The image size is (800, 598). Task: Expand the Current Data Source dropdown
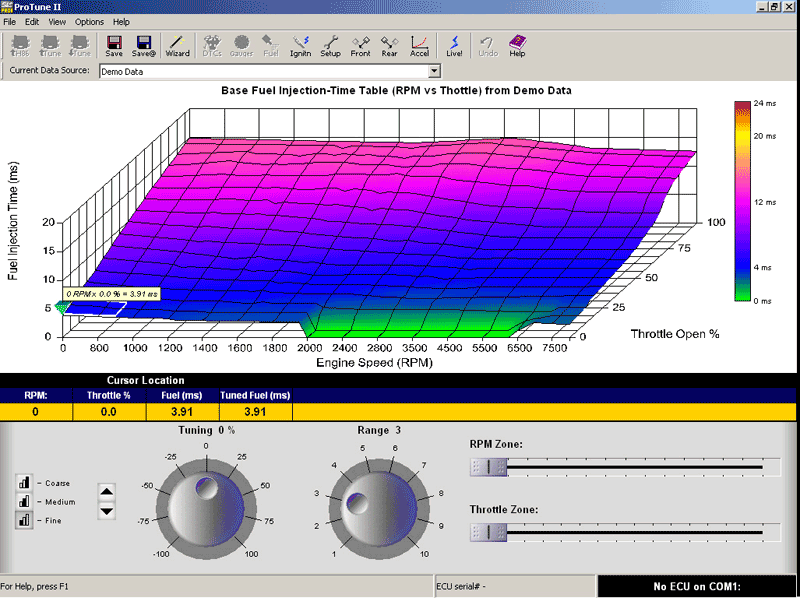tap(434, 71)
